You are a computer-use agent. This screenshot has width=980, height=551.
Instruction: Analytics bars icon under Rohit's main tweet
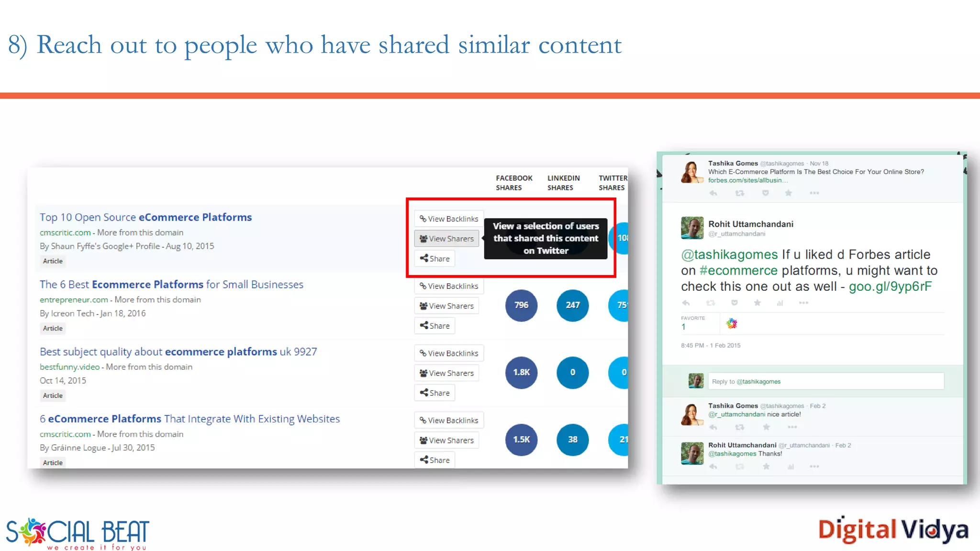[780, 303]
